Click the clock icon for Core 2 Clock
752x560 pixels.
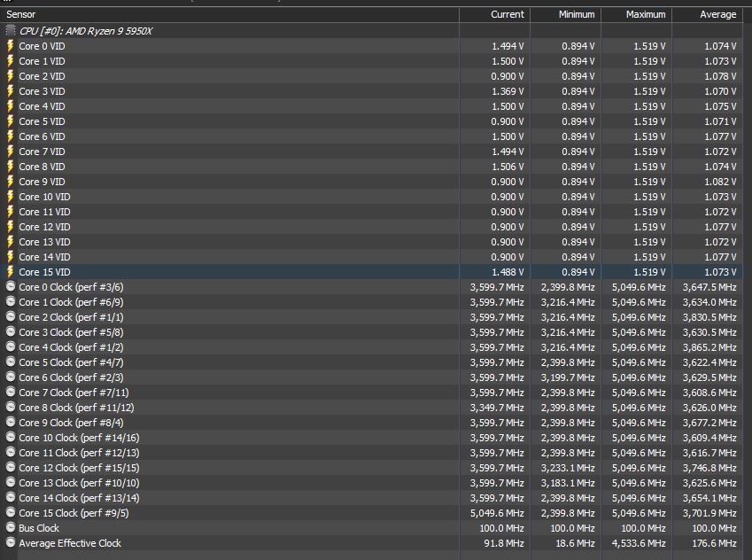pos(11,316)
